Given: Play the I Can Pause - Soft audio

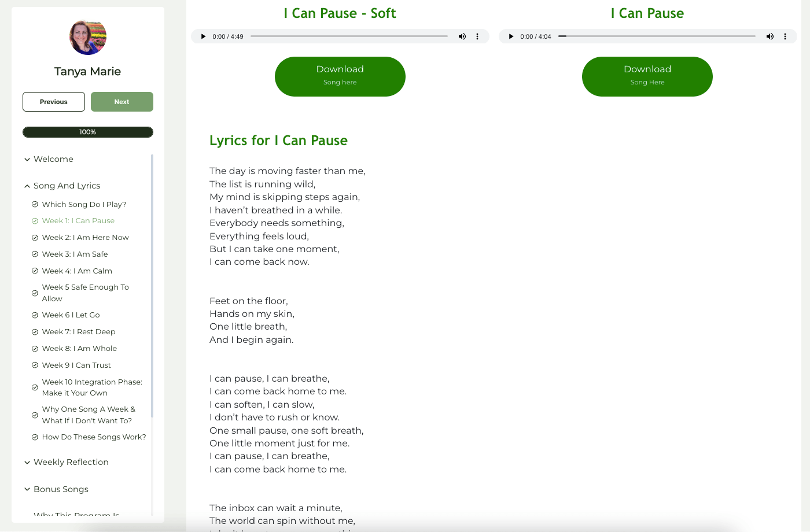Looking at the screenshot, I should click(203, 36).
